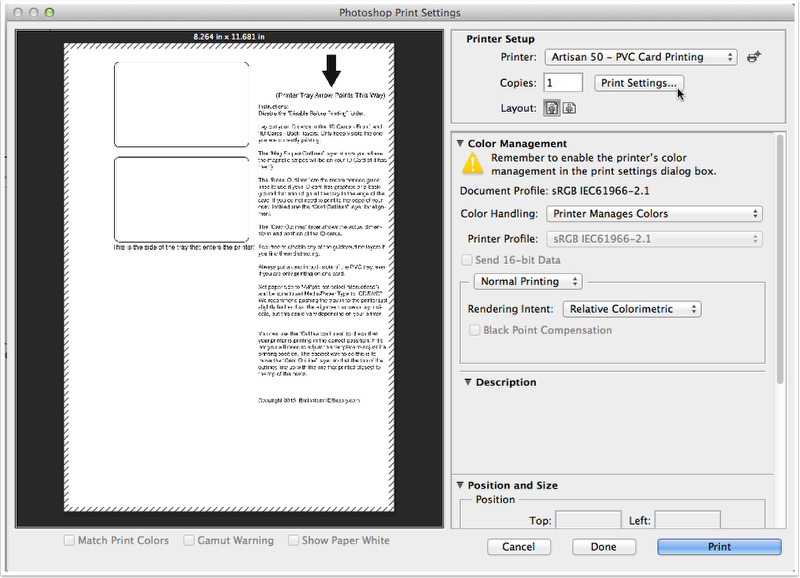
Task: Click the print preview page thumbnail
Action: [229, 277]
